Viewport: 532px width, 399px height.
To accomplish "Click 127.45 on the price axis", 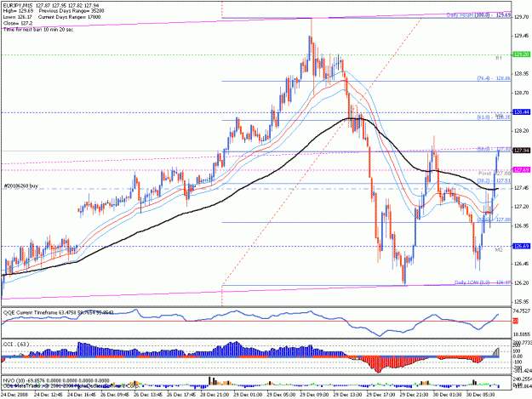I will 522,188.
